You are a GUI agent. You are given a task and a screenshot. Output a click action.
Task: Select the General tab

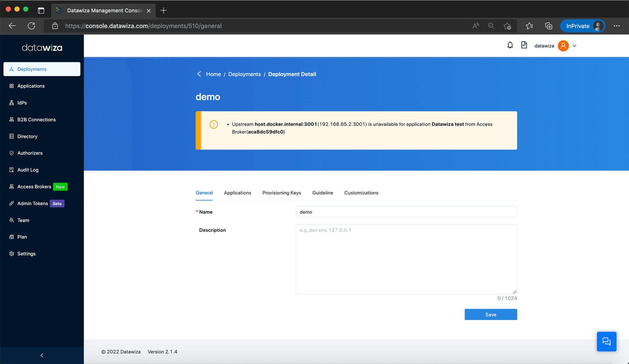click(x=204, y=193)
